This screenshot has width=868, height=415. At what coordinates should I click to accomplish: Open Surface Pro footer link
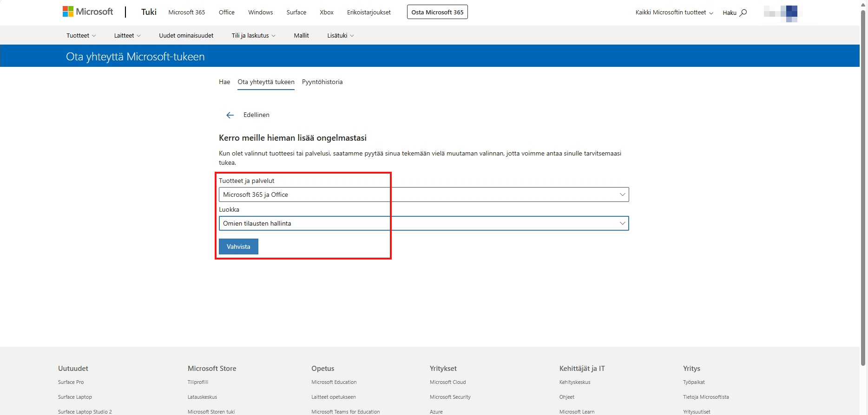pos(71,382)
